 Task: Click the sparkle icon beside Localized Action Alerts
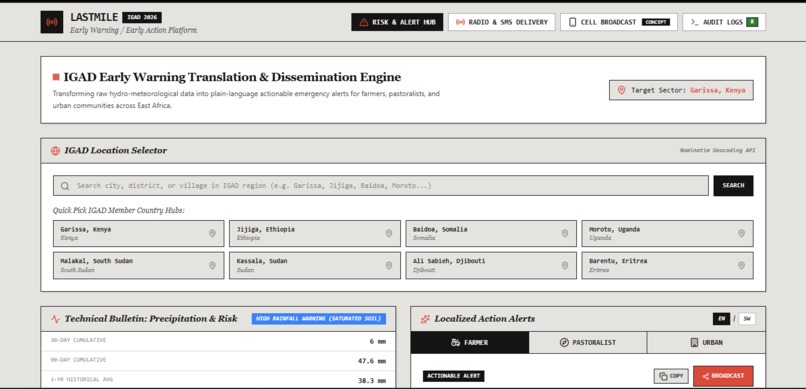425,319
